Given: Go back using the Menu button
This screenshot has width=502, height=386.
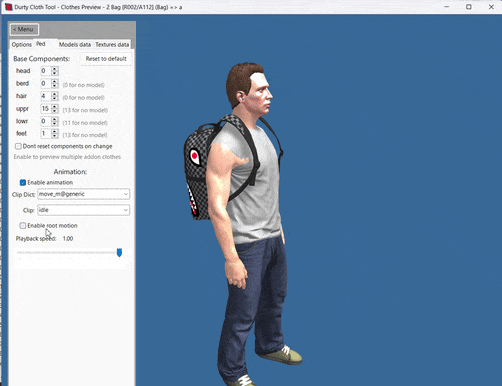Looking at the screenshot, I should click(x=24, y=29).
